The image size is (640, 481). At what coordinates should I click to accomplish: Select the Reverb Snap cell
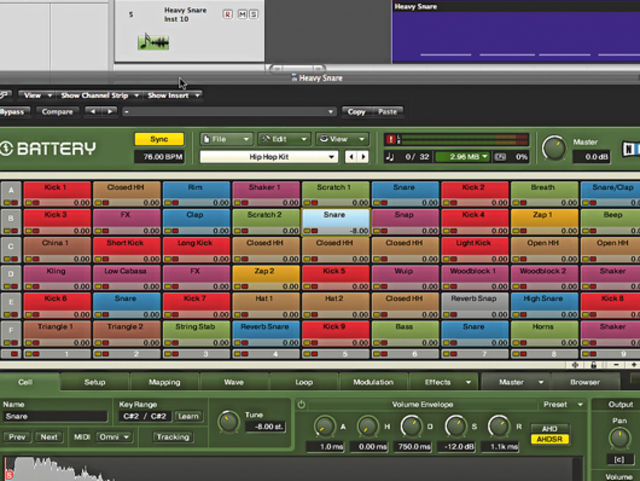click(475, 306)
